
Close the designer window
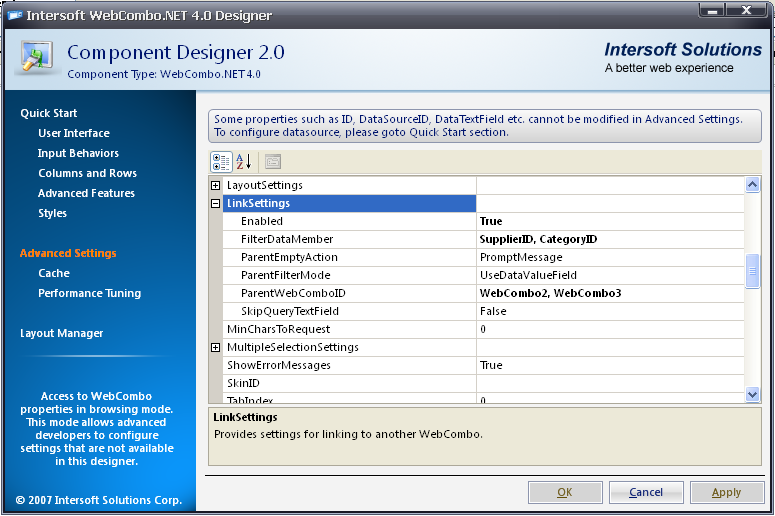[747, 10]
